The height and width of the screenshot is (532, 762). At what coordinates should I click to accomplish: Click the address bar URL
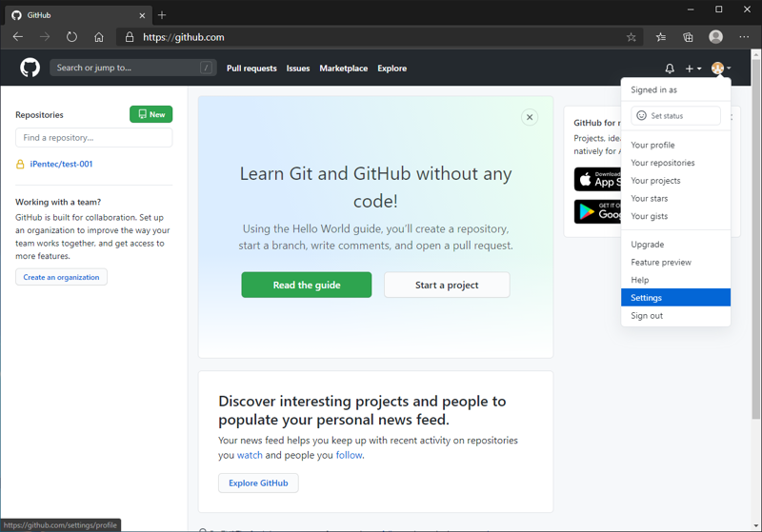coord(183,37)
